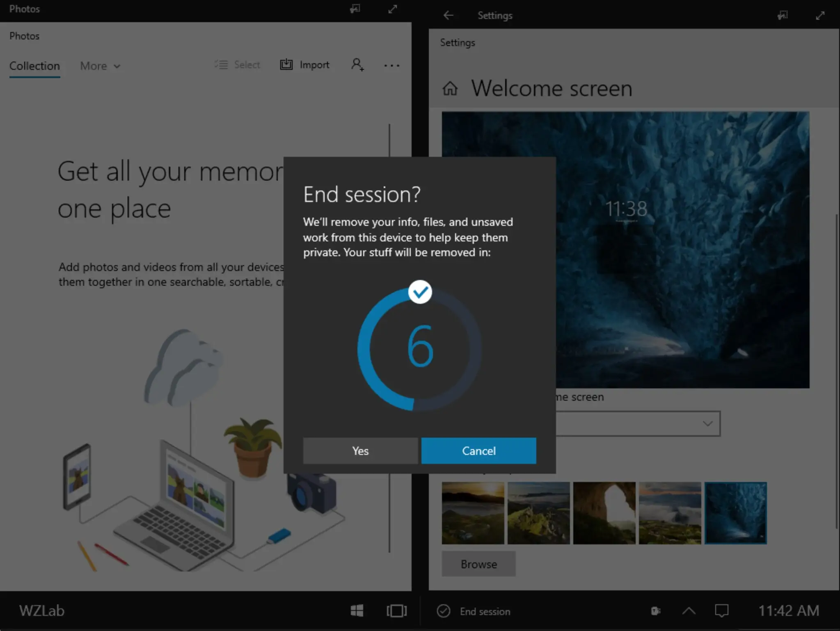This screenshot has height=631, width=840.
Task: Open Settings home via the house icon
Action: (450, 88)
